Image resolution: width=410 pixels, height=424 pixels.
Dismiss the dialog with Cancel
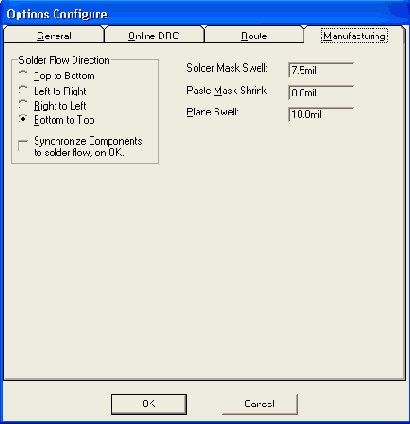click(259, 404)
